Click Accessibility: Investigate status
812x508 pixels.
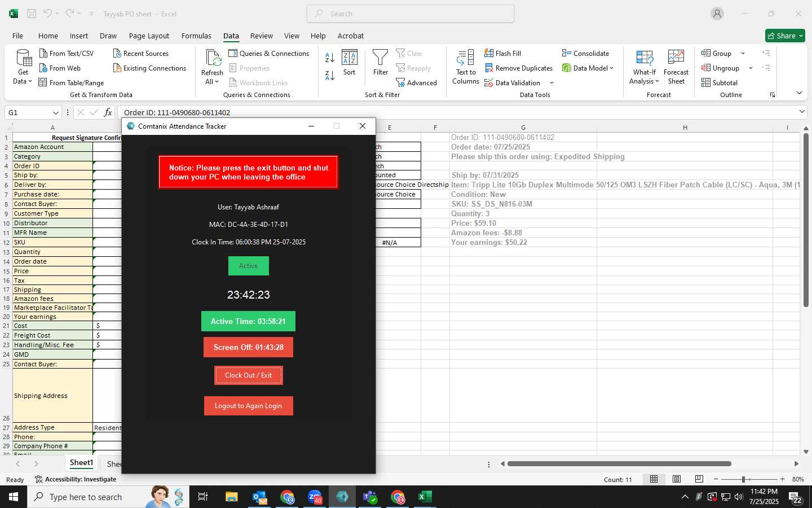point(76,479)
